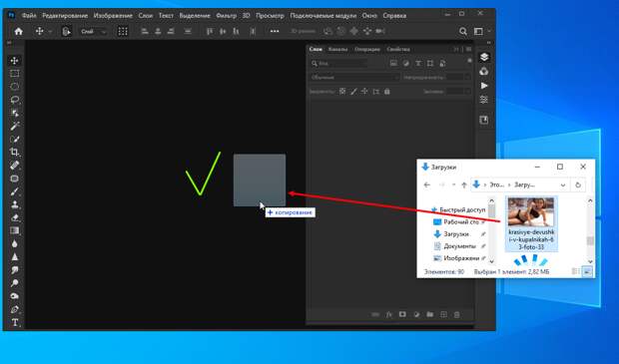Toggle lock transparent pixels icon
The width and height of the screenshot is (619, 364).
(342, 92)
